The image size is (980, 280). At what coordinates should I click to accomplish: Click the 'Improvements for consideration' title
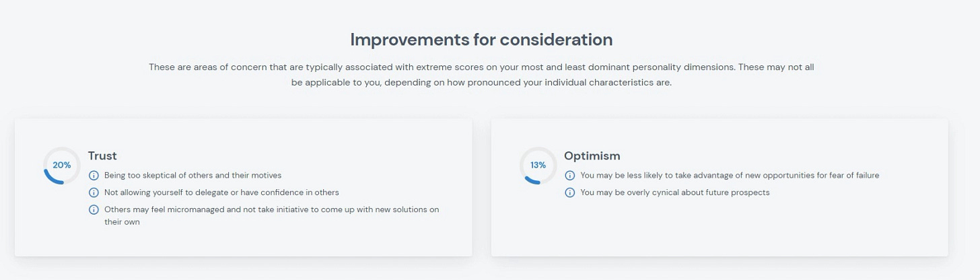(481, 40)
